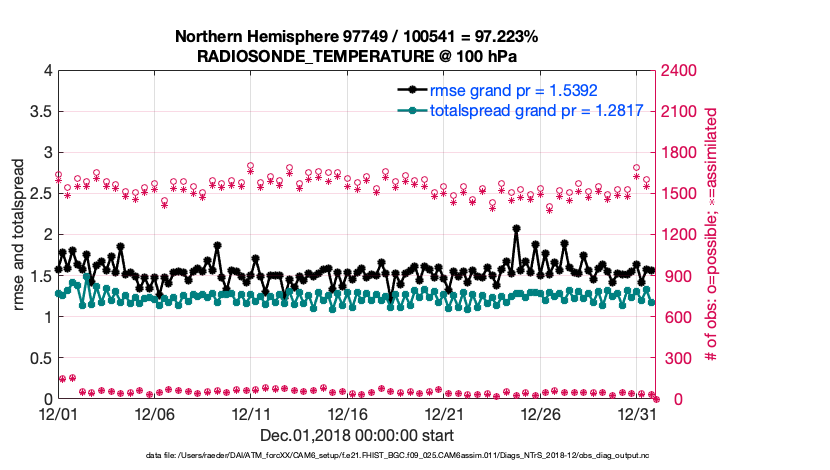Click the 'Dec.01,2018 00:00:00 start' x-axis label

357,435
